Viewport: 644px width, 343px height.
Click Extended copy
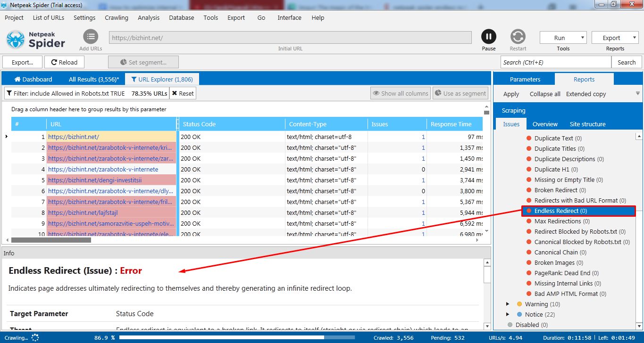pyautogui.click(x=586, y=94)
